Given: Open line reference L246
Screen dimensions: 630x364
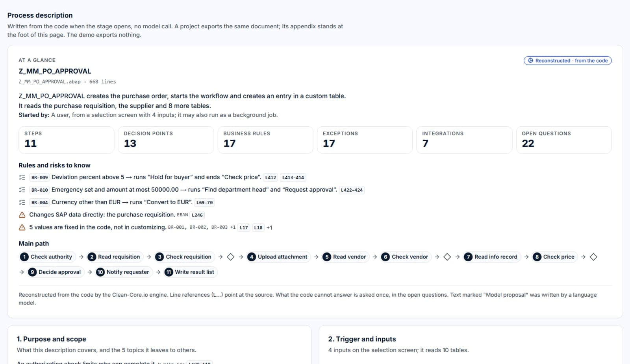Looking at the screenshot, I should [197, 215].
